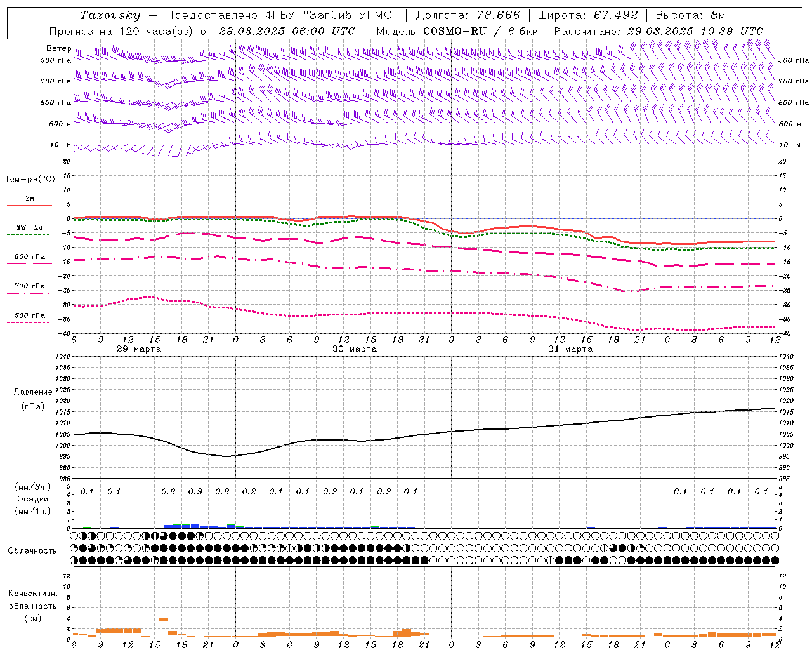
Task: Click the '(км)' unit under convective label
Action: click(32, 618)
